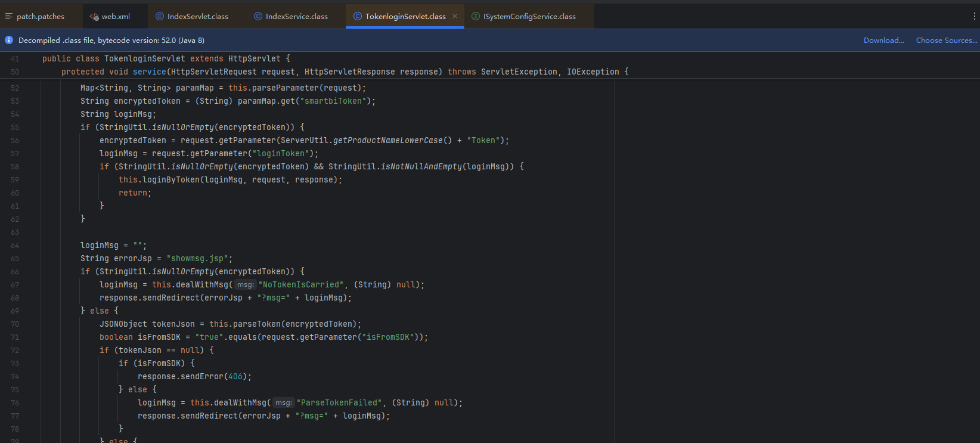The image size is (980, 443).
Task: Click the ISystemConfigService.class interface icon
Action: (476, 16)
